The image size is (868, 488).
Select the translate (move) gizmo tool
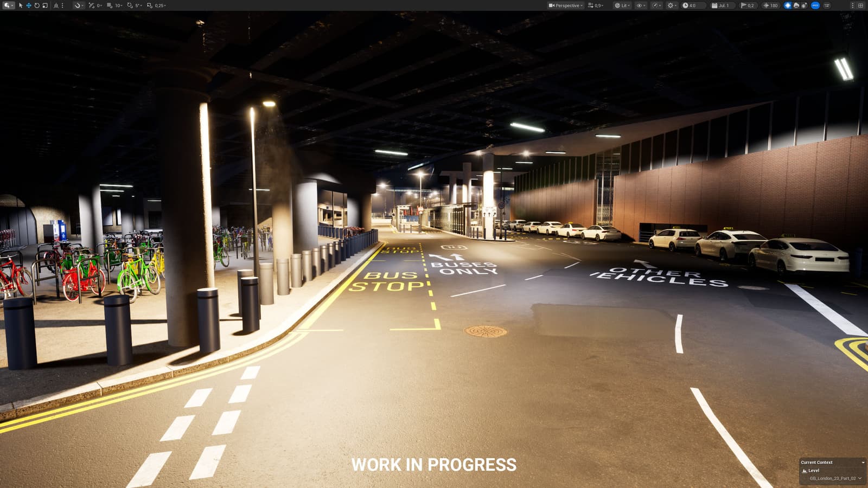29,5
